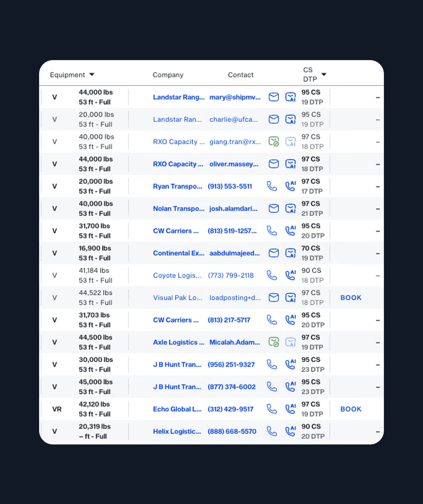Click the 70 CS score value

click(311, 248)
